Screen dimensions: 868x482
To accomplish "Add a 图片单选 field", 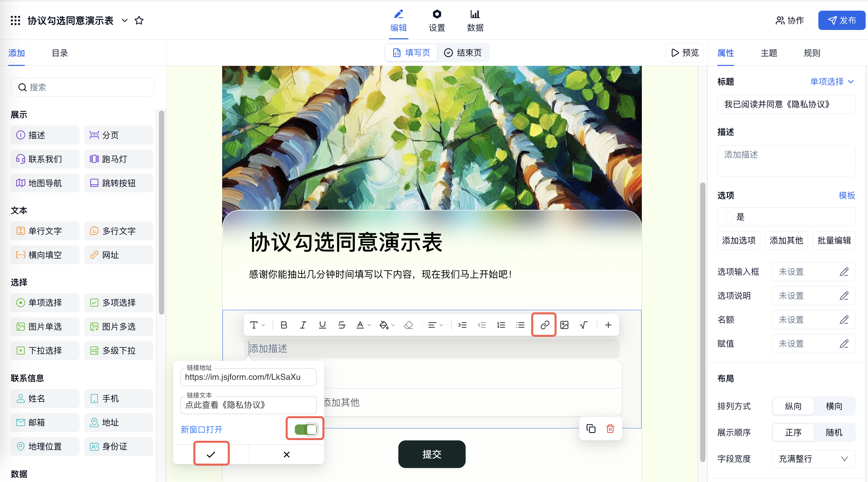I will point(45,327).
